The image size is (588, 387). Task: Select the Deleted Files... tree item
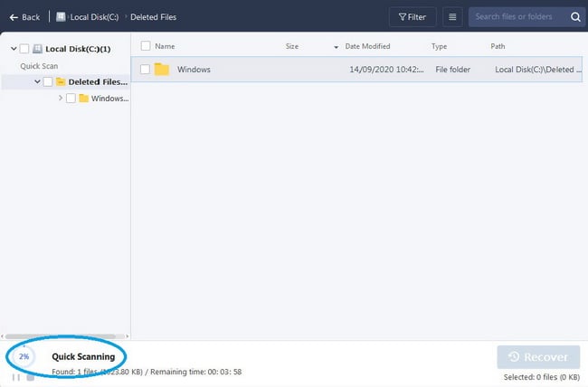[x=98, y=81]
